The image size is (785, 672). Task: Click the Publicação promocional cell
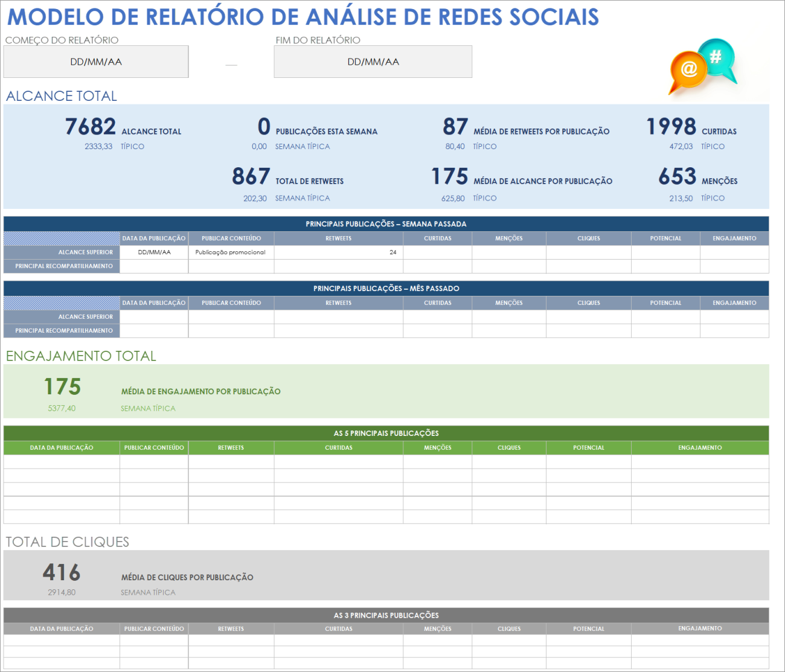(x=231, y=252)
